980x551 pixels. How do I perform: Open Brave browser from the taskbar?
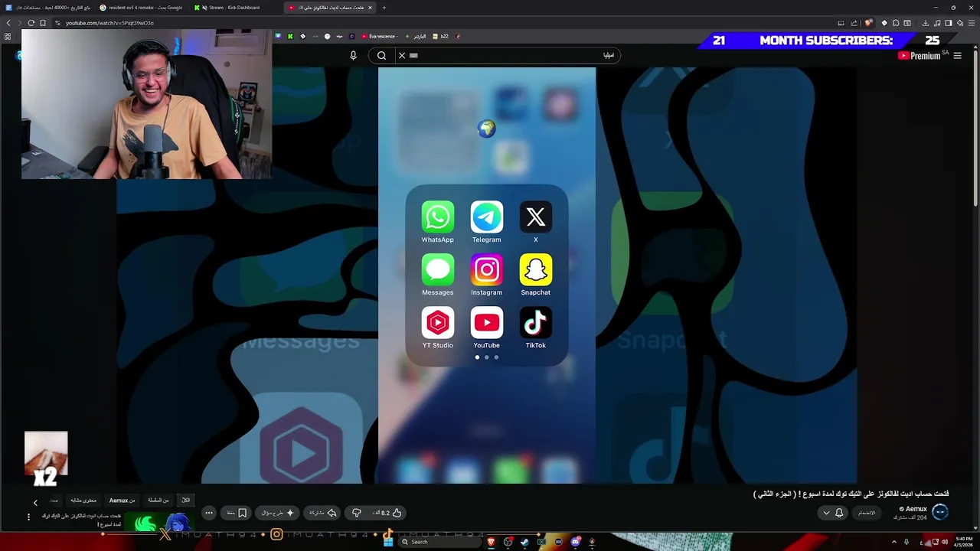tap(491, 542)
